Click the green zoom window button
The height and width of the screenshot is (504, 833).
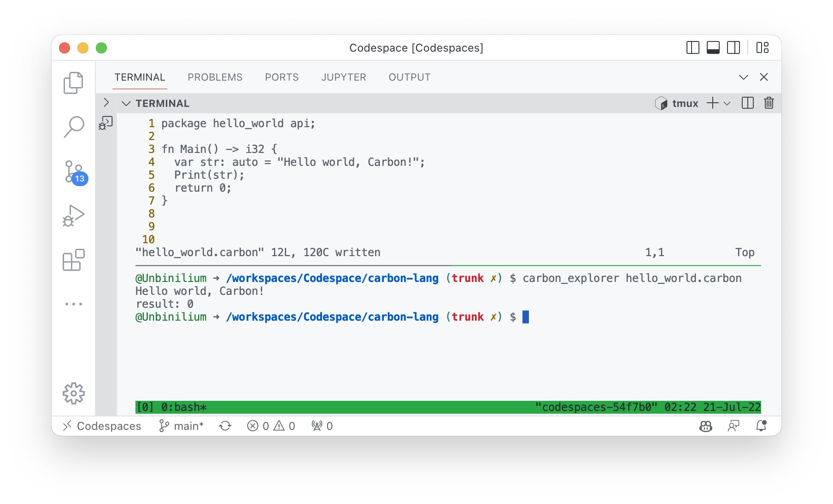[101, 48]
